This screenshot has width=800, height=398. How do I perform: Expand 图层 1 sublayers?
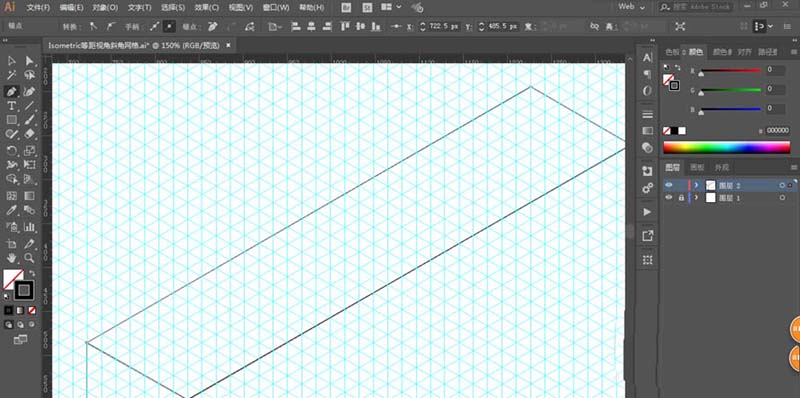coord(696,197)
